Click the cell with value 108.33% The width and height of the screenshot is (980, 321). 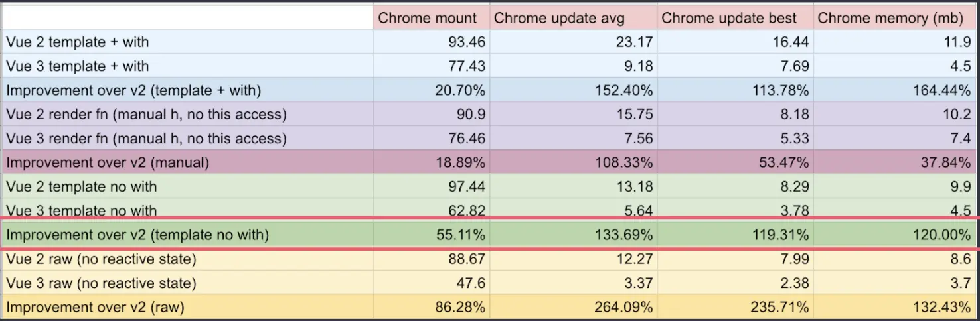[x=573, y=162]
